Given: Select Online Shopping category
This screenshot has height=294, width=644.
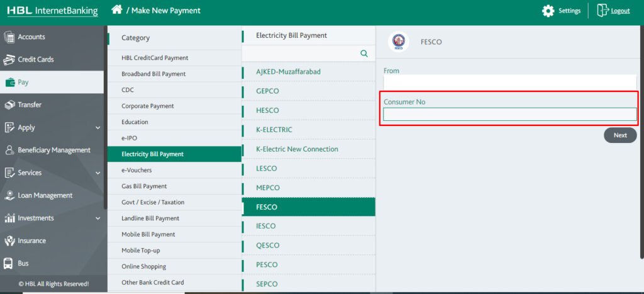Looking at the screenshot, I should pyautogui.click(x=175, y=266).
